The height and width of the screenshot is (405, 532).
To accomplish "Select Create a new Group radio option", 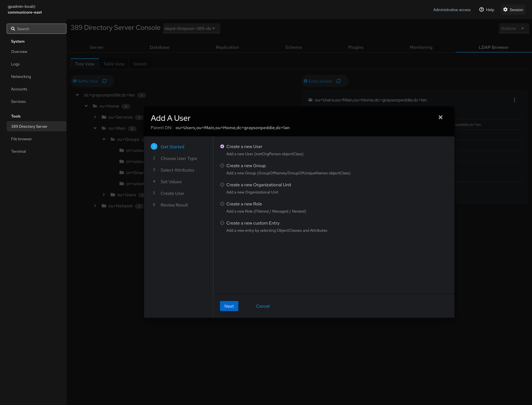I will [222, 165].
